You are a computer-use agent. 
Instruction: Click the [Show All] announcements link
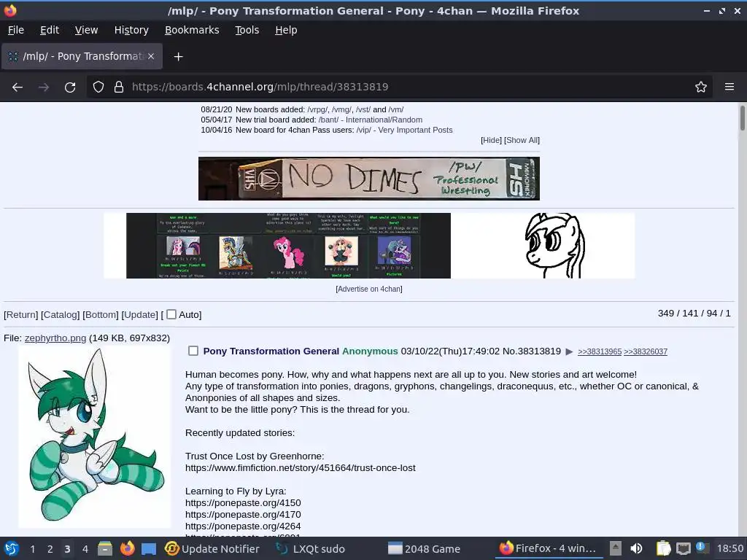[x=522, y=140]
